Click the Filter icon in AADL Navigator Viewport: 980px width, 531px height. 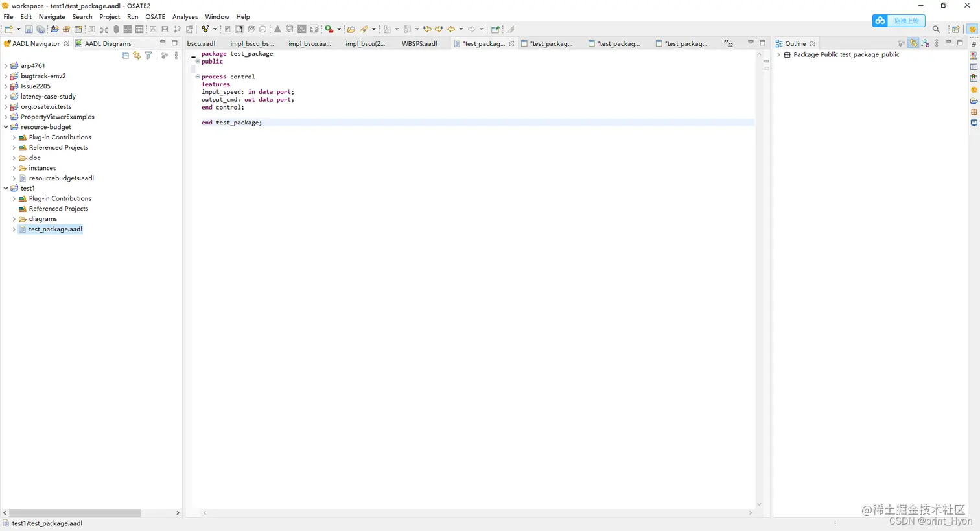[x=148, y=56]
